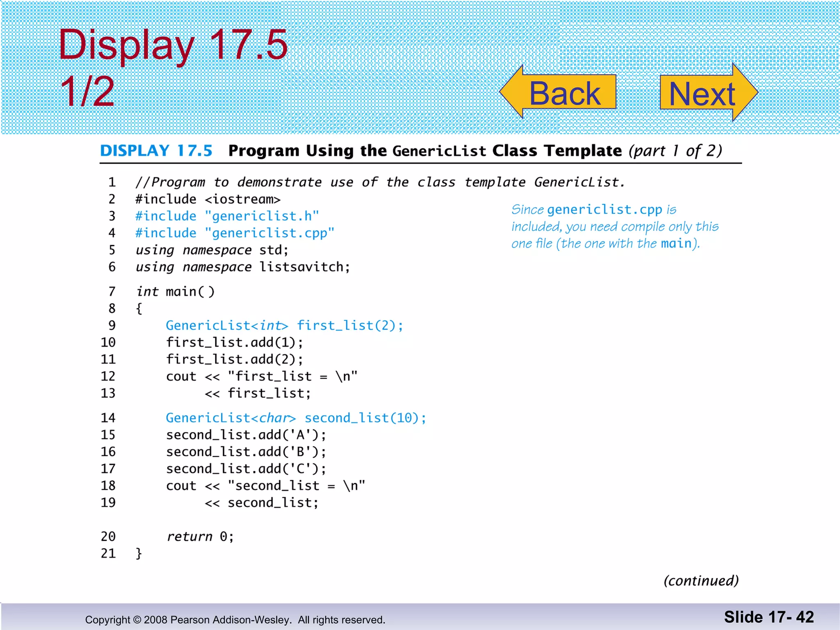Viewport: 840px width, 630px height.
Task: Click the "using namespace listsavitch;" line
Action: click(x=243, y=267)
